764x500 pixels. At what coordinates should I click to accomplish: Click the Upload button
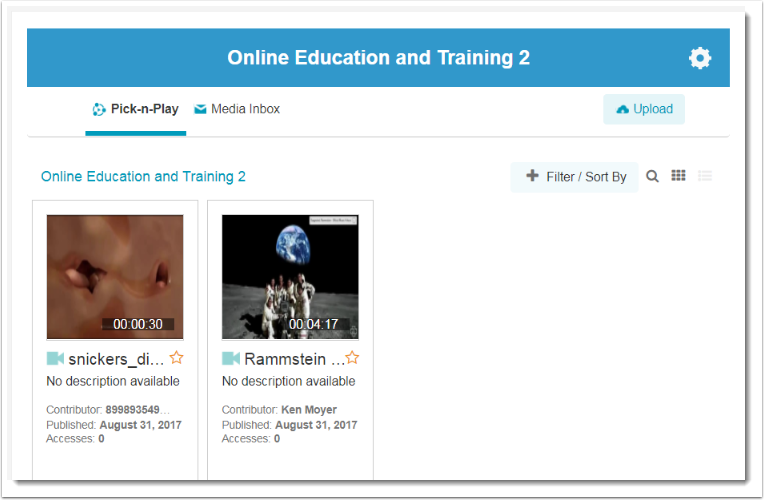click(x=644, y=109)
